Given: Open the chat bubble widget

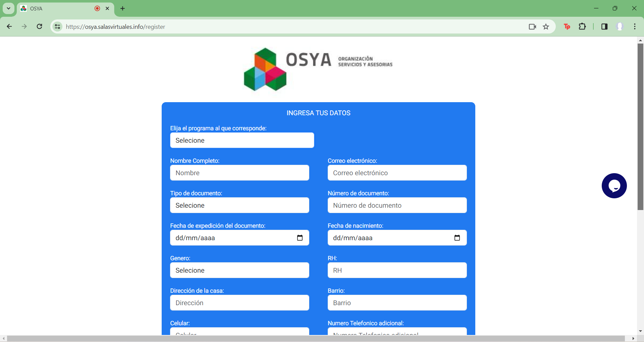Looking at the screenshot, I should pyautogui.click(x=614, y=186).
